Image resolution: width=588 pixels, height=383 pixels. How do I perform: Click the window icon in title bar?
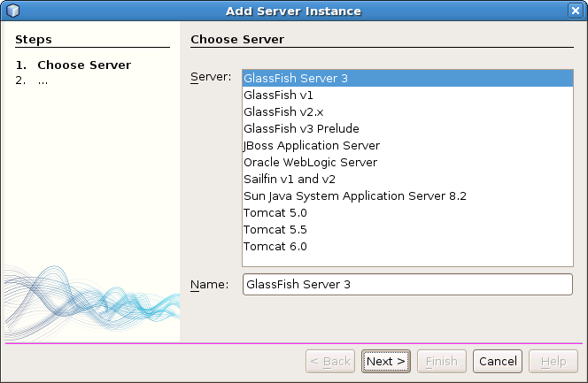[x=12, y=11]
